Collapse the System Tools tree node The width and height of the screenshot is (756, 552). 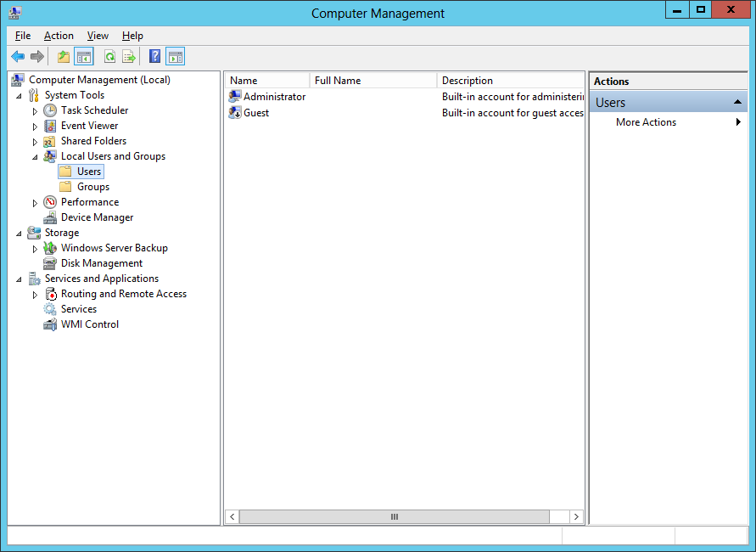point(20,96)
